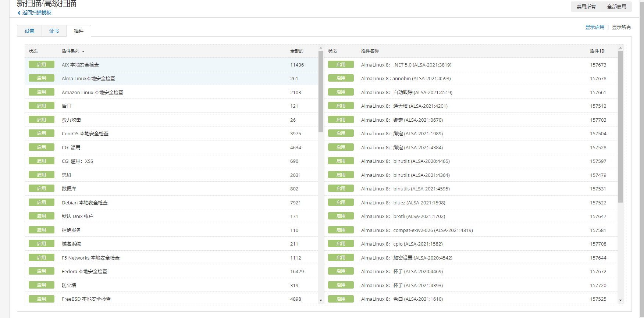
Task: Open plugin compat-exiv2-026 (ALSA-2021:4319)
Action: point(417,230)
